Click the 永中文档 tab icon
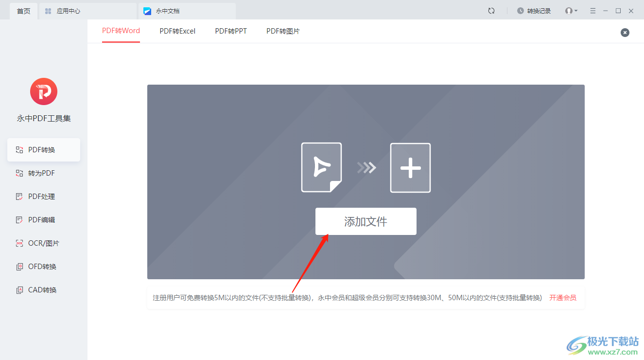The width and height of the screenshot is (644, 360). click(x=147, y=11)
